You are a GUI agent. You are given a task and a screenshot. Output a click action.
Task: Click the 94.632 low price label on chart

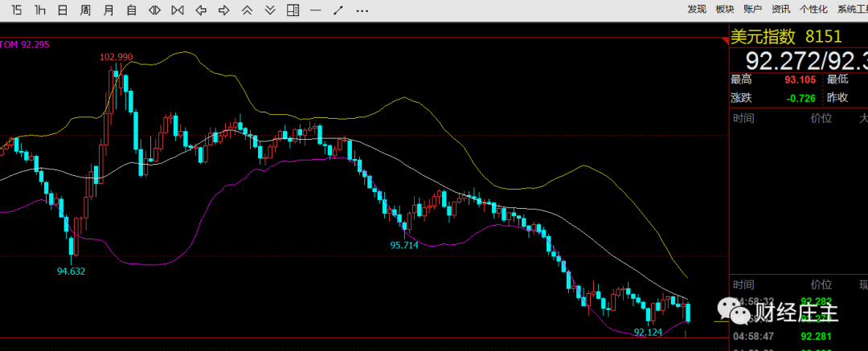click(x=72, y=271)
